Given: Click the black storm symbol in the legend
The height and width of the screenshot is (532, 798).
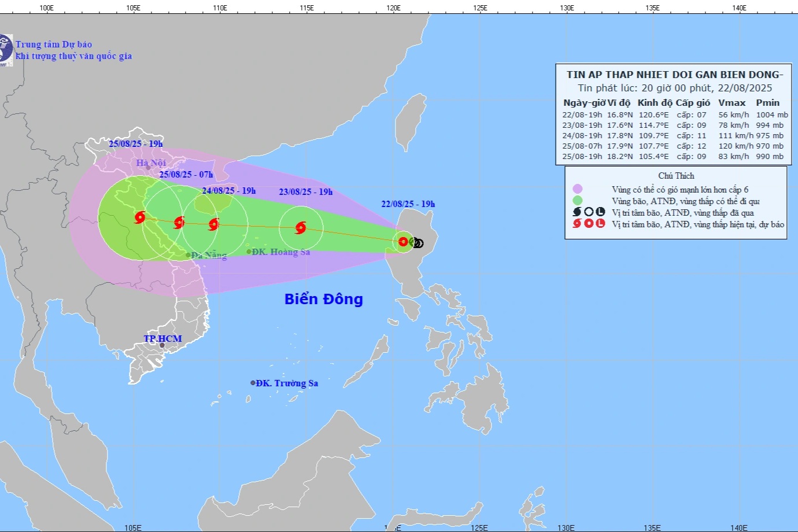Looking at the screenshot, I should pyautogui.click(x=577, y=212).
